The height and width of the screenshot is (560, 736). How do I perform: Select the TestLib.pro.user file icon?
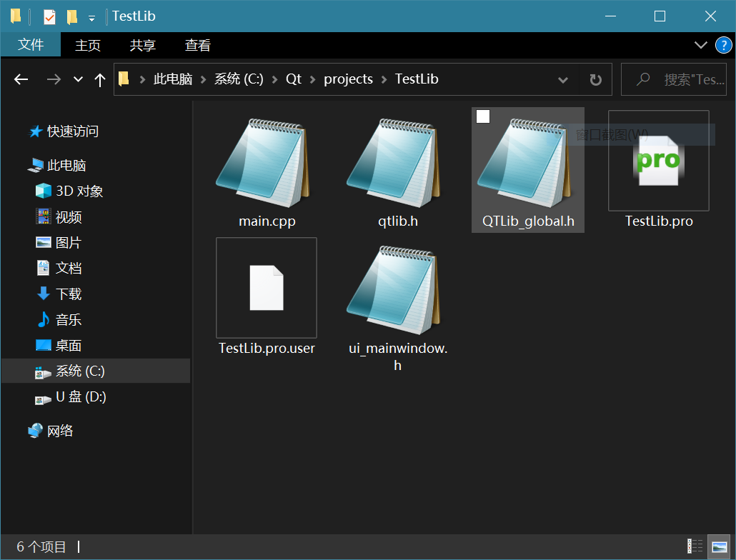267,287
